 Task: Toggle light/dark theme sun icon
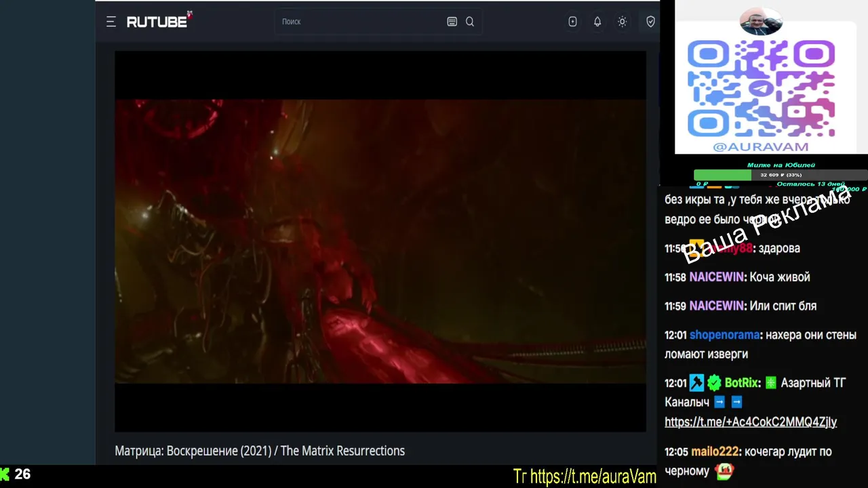622,22
